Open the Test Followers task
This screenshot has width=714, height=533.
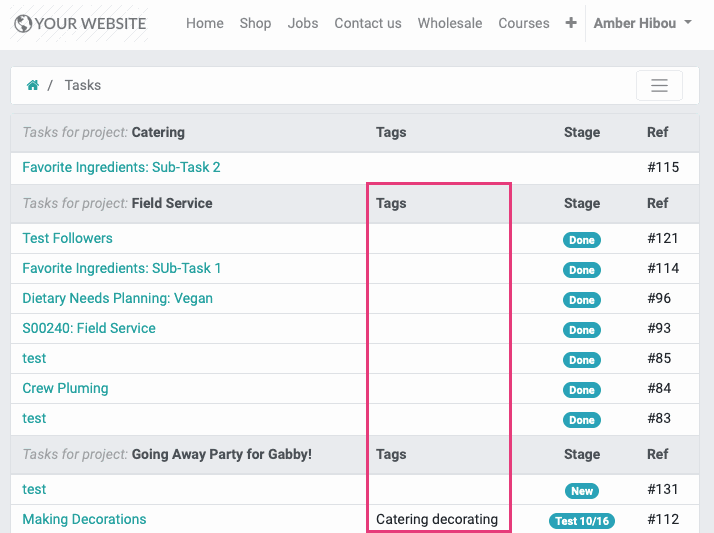click(x=67, y=238)
